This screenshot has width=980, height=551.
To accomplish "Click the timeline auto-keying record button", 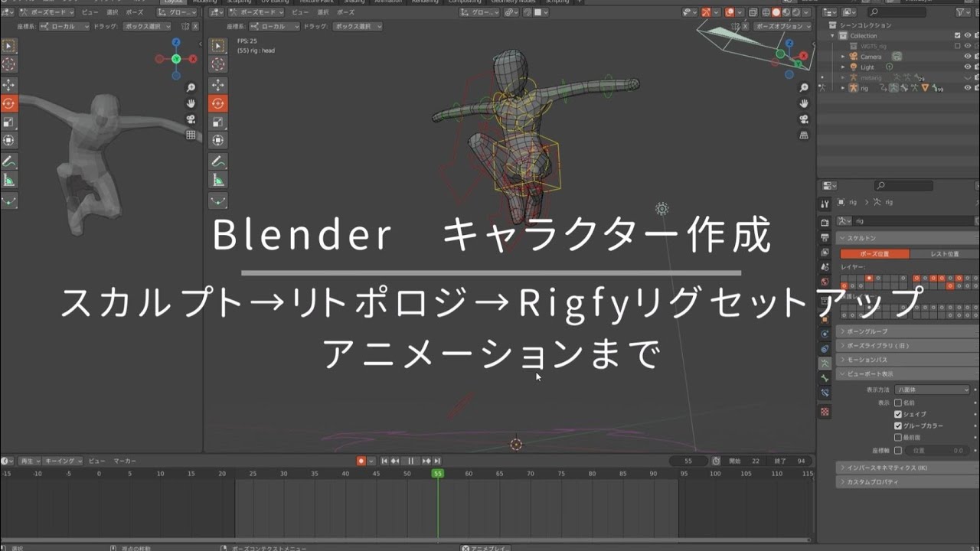I will click(x=361, y=461).
